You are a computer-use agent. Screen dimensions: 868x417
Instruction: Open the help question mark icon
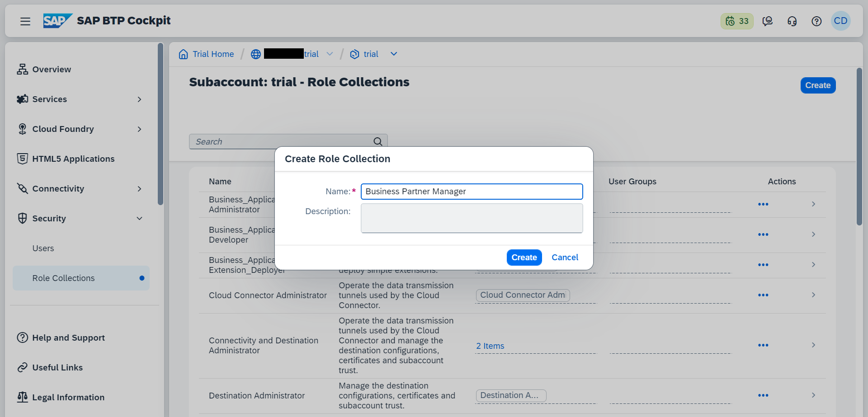click(816, 21)
